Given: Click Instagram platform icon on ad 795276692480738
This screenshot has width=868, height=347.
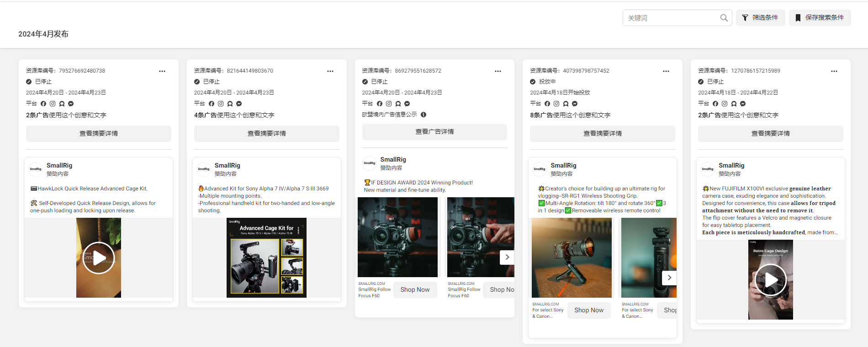Looking at the screenshot, I should point(53,104).
